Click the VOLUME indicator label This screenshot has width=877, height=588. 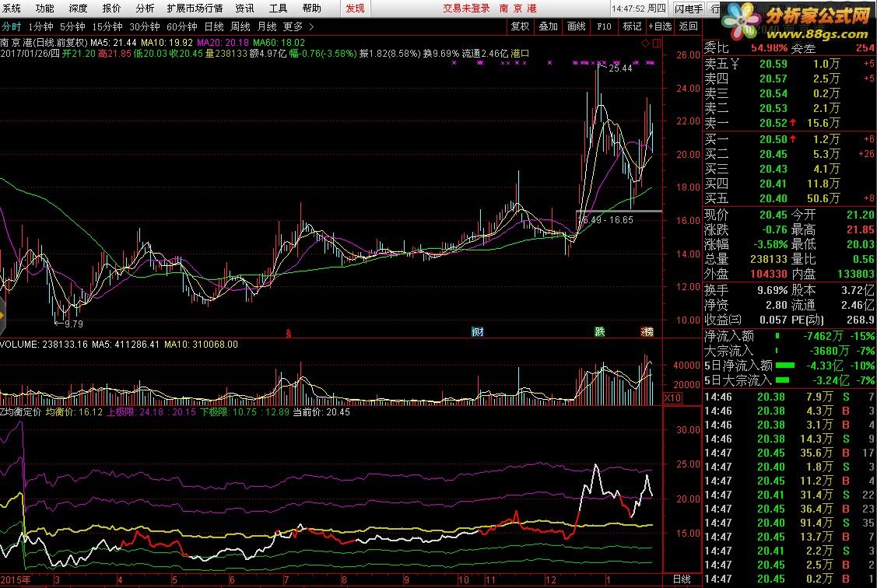pos(44,345)
